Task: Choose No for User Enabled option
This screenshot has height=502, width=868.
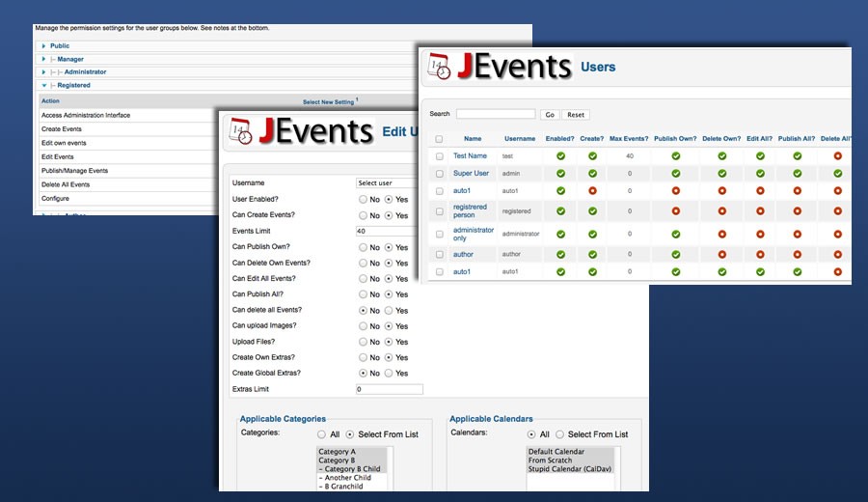Action: (x=363, y=199)
